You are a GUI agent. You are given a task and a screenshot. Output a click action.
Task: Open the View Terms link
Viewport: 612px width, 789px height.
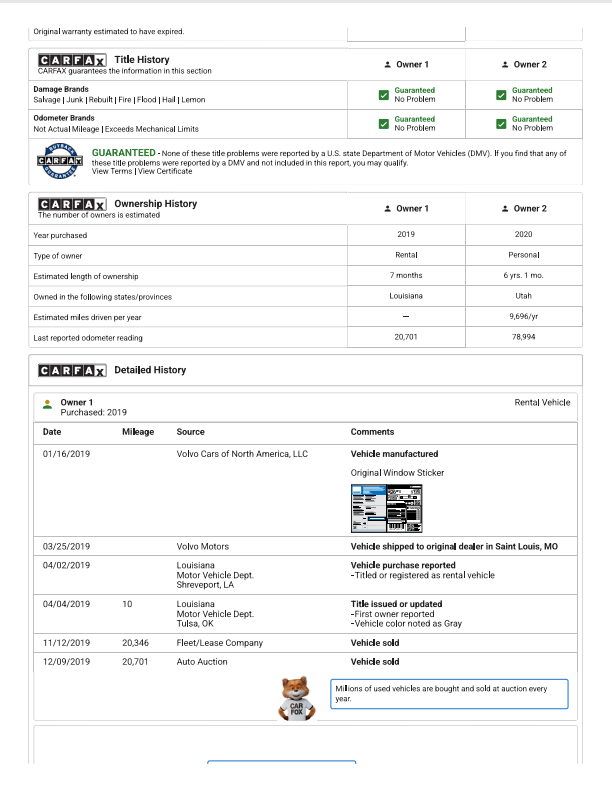[x=112, y=172]
